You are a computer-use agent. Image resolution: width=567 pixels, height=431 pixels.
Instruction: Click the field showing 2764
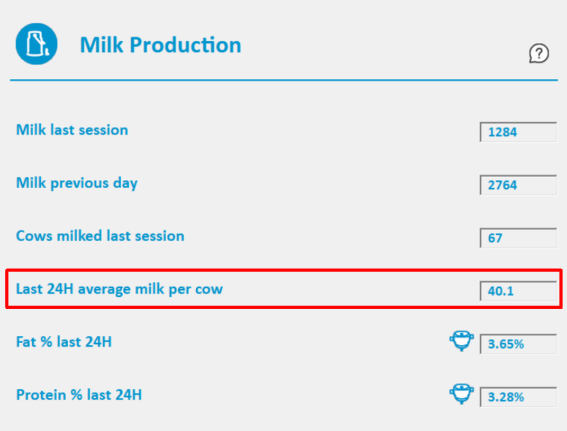(518, 185)
